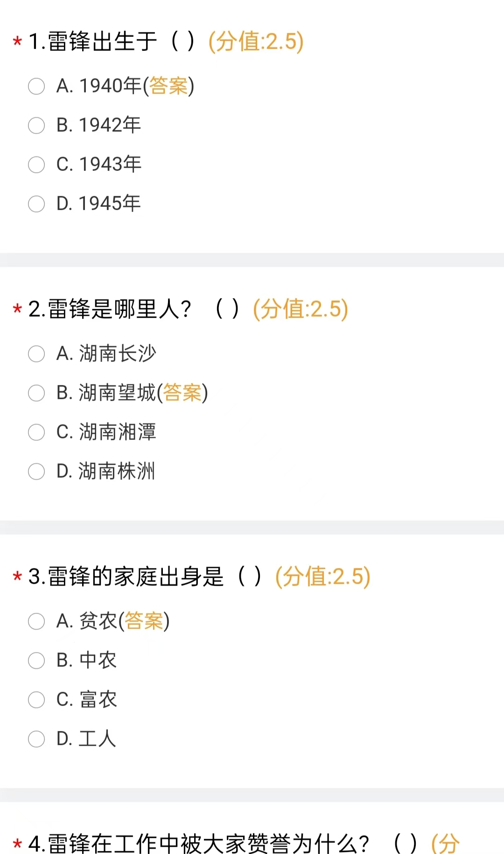Click the 答案 label beside 贫农
Screen dimensions: 504x854
click(144, 621)
